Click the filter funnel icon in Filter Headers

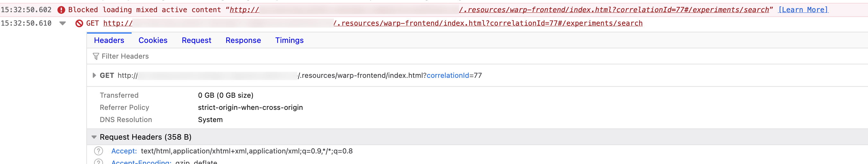coord(96,56)
